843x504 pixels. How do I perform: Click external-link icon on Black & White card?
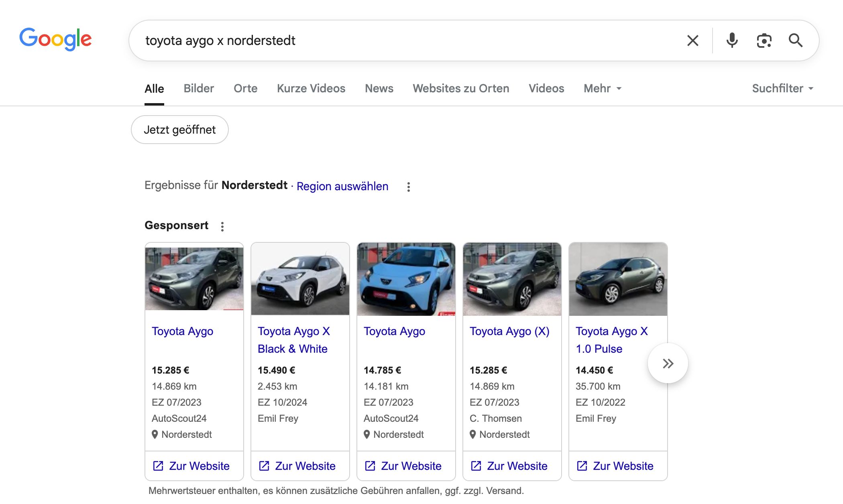pos(264,466)
